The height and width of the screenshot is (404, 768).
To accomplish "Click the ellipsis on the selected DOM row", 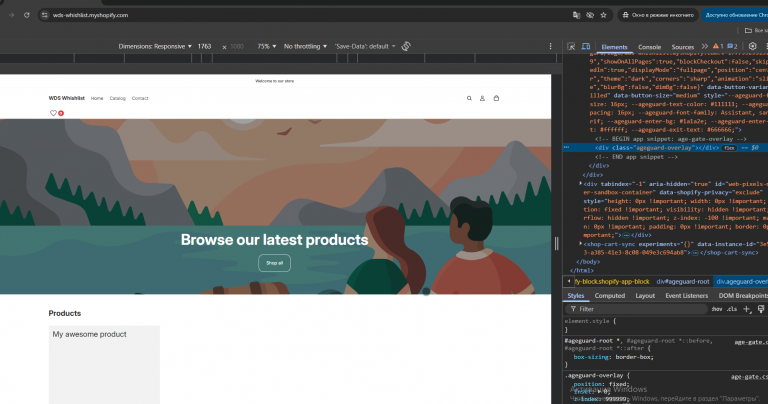I will [x=567, y=147].
